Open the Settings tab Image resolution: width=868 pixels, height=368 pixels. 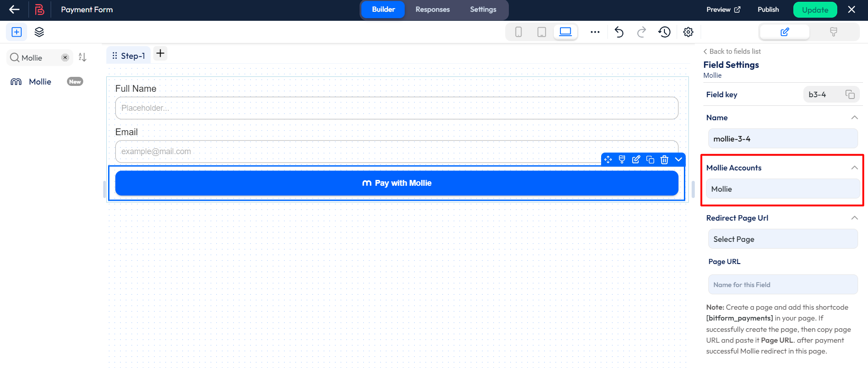(x=483, y=9)
